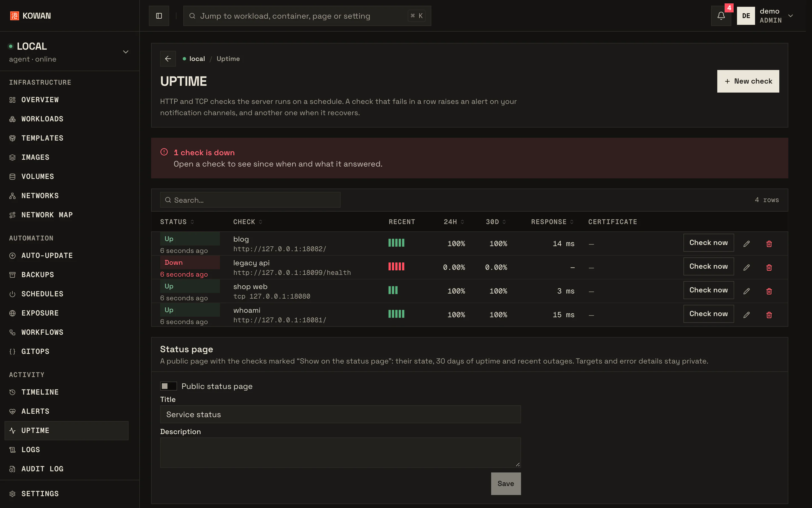Edit the legacy api check pencil icon
Screen dimensions: 812x508
coord(747,268)
